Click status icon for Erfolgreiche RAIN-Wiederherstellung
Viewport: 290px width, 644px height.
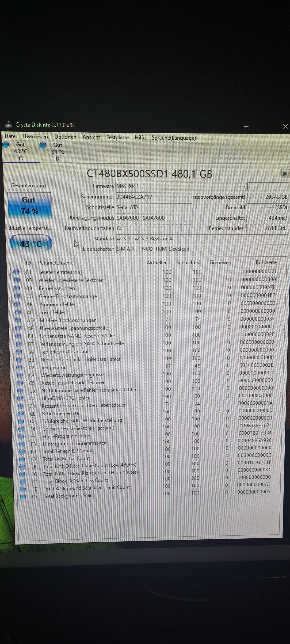click(x=21, y=422)
